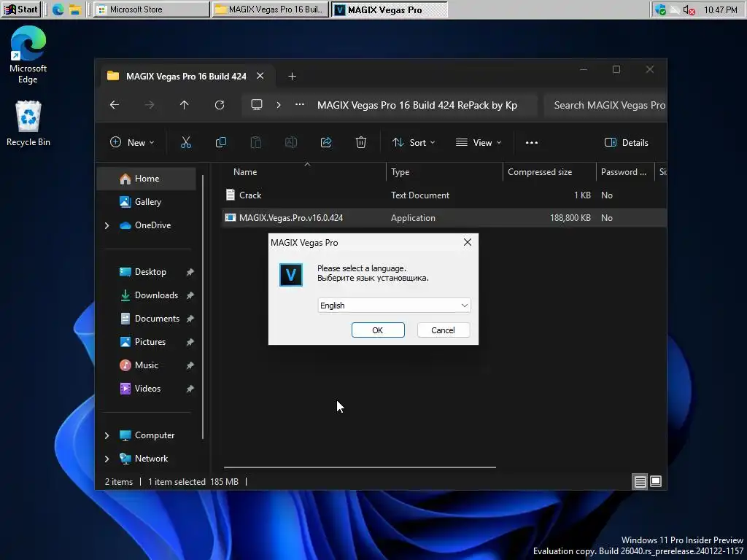The height and width of the screenshot is (560, 747).
Task: Click the Search MAGIX Vegas Pro field
Action: click(605, 105)
